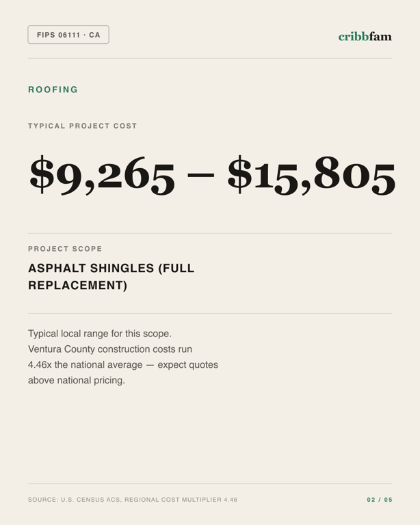Click the word REPLACEMENT) in the scope title
This screenshot has width=420, height=525.
click(x=78, y=285)
